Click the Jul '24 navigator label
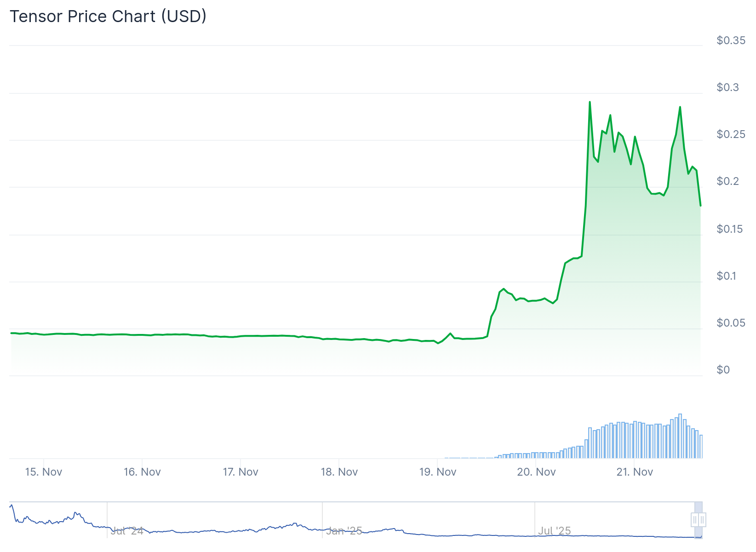The image size is (756, 552). [x=127, y=531]
